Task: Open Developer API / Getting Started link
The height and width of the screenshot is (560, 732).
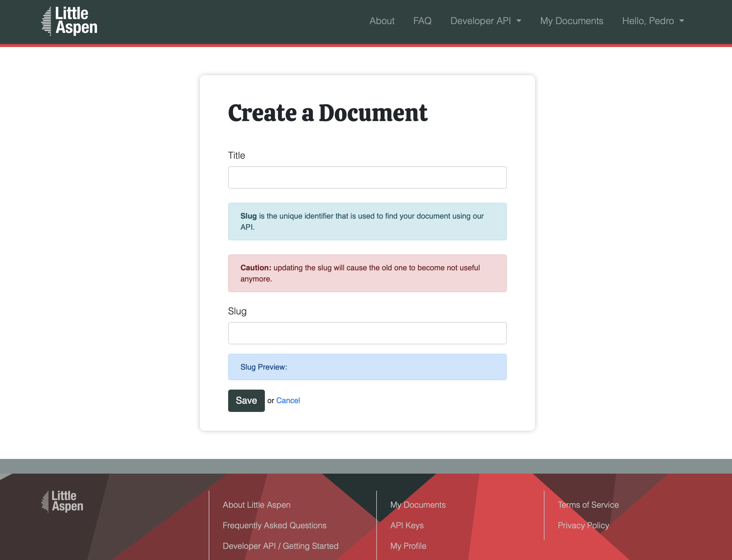Action: (280, 546)
